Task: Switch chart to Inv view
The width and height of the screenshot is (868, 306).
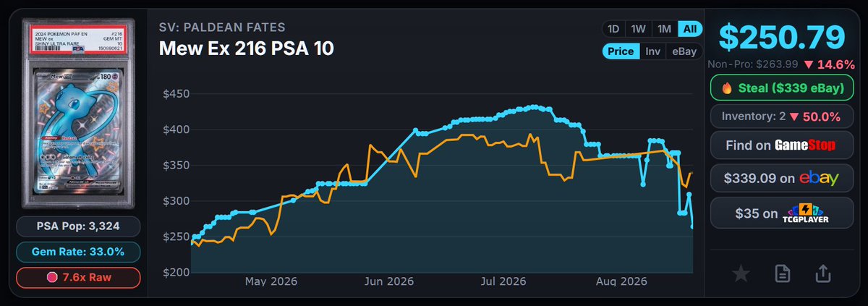Action: pos(652,51)
